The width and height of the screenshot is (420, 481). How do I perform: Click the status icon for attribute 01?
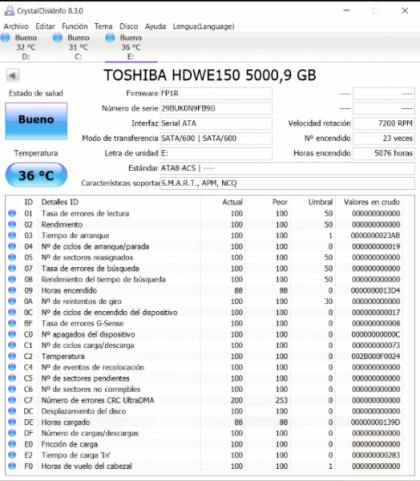click(12, 213)
